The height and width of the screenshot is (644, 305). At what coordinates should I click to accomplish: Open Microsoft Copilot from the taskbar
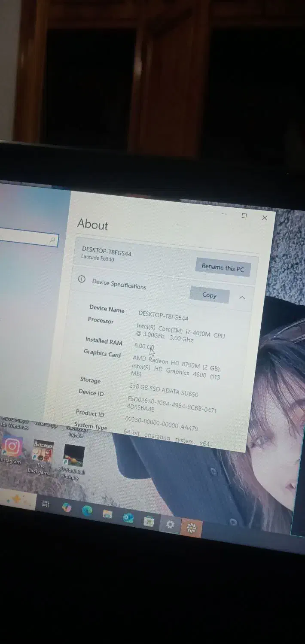click(66, 507)
